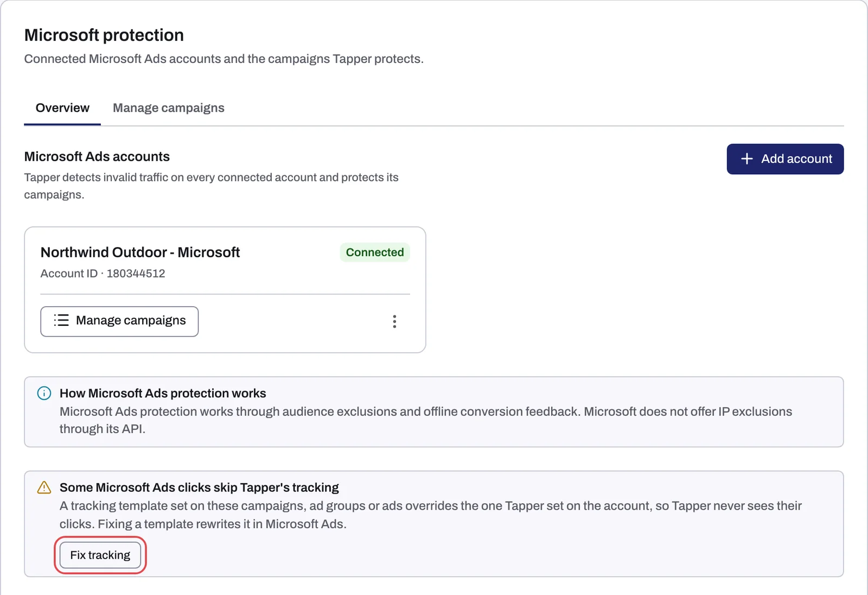Click the Add account button

tap(785, 159)
